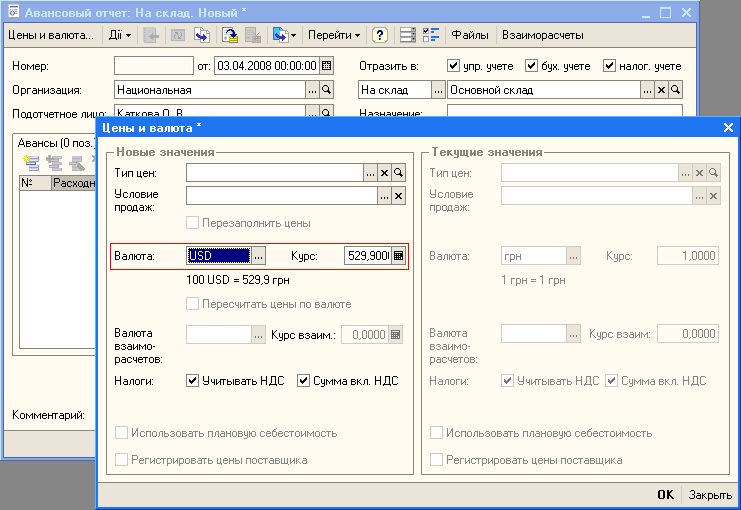741x510 pixels.
Task: Clear the Основной склад field with X
Action: (x=661, y=90)
